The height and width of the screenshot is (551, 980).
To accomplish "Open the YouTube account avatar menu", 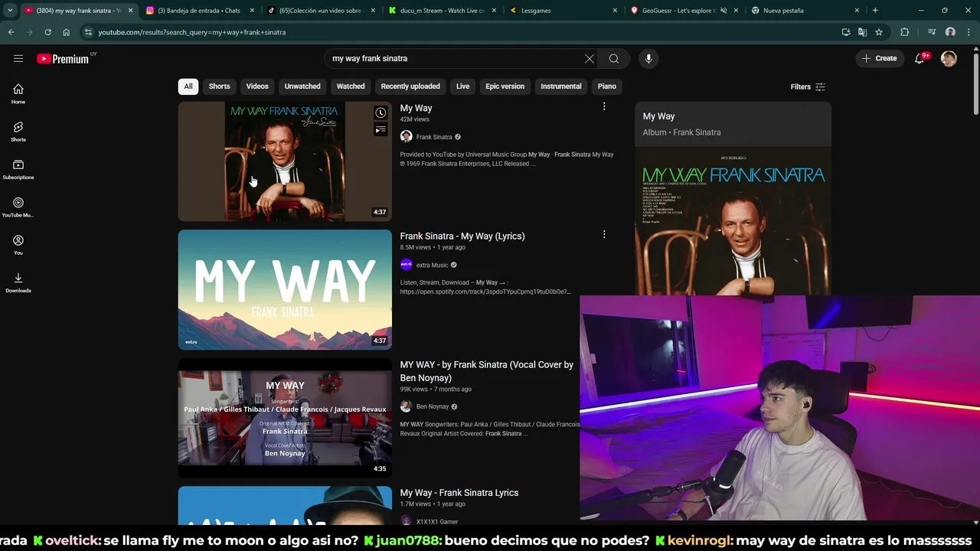I will (x=949, y=59).
